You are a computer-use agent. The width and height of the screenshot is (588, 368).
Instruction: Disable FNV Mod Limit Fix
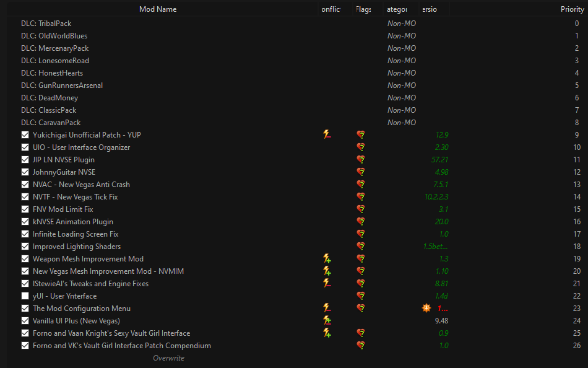(x=25, y=209)
